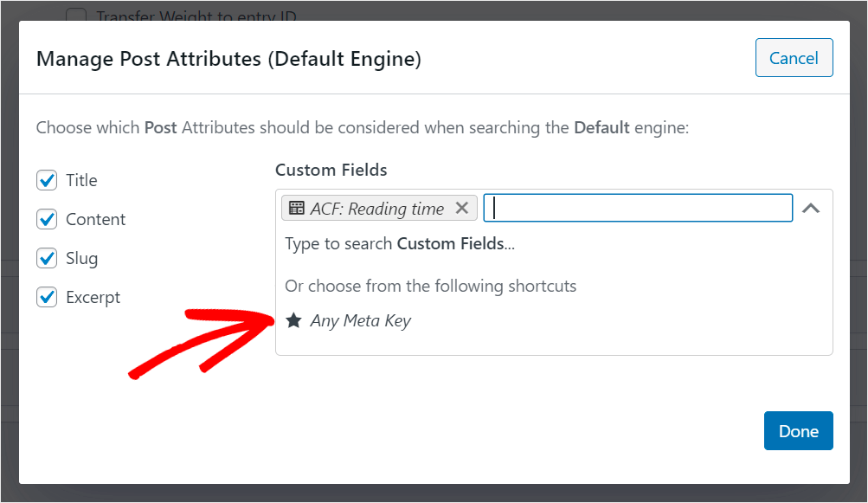868x503 pixels.
Task: Click 'Or choose from the following shortcuts' text
Action: click(431, 286)
